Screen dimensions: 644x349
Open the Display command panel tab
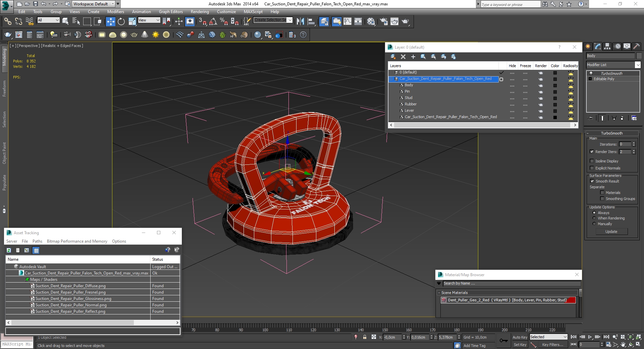click(627, 46)
